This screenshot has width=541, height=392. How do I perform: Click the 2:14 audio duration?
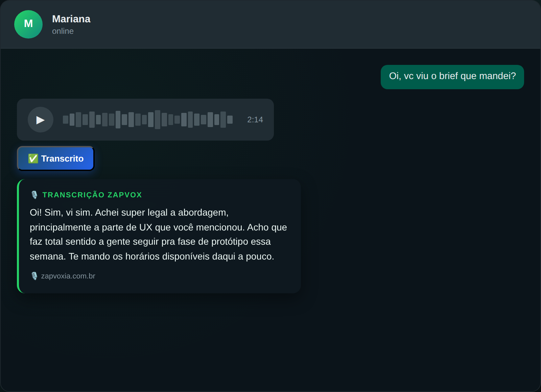255,120
